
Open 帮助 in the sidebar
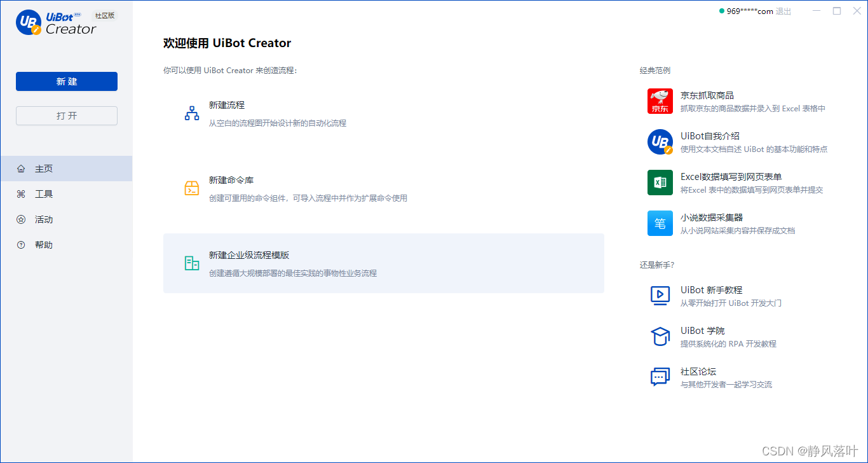coord(66,245)
